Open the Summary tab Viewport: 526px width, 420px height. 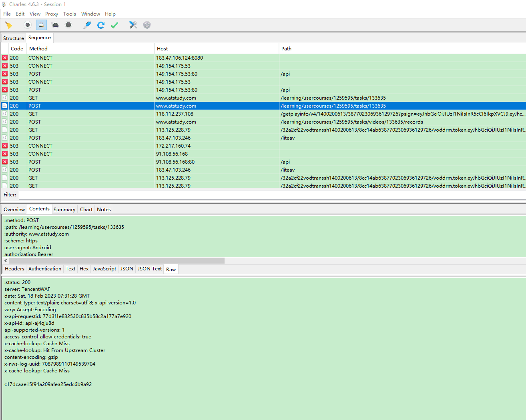(x=64, y=209)
